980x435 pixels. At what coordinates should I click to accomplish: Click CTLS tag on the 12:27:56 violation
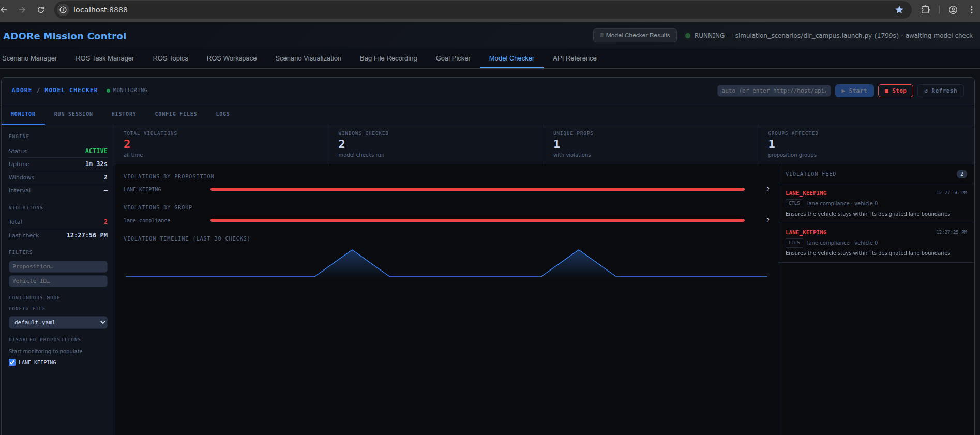794,203
